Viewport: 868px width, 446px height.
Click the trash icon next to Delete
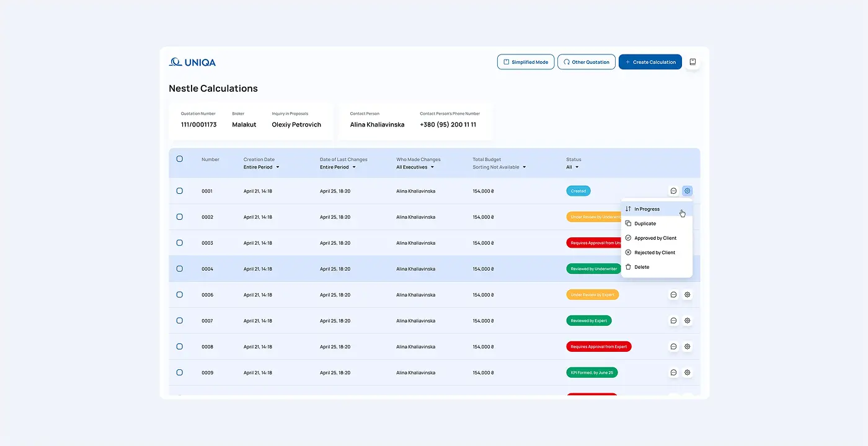[x=629, y=266]
